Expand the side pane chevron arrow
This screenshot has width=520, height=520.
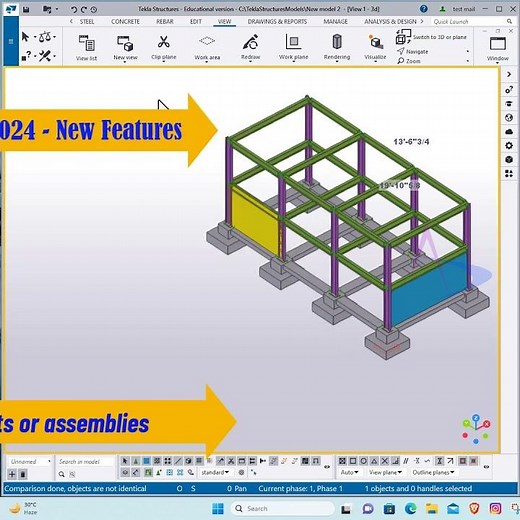[509, 74]
